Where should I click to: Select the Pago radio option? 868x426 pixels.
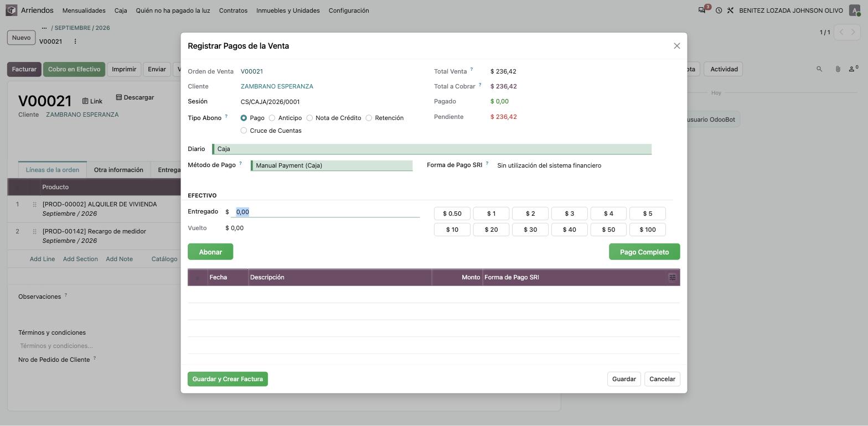(244, 118)
